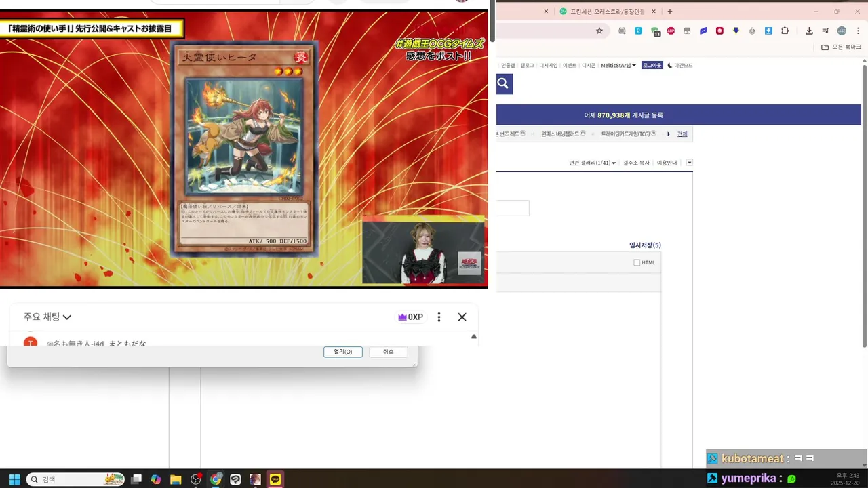Click the Windows taskbar search box

tap(75, 479)
